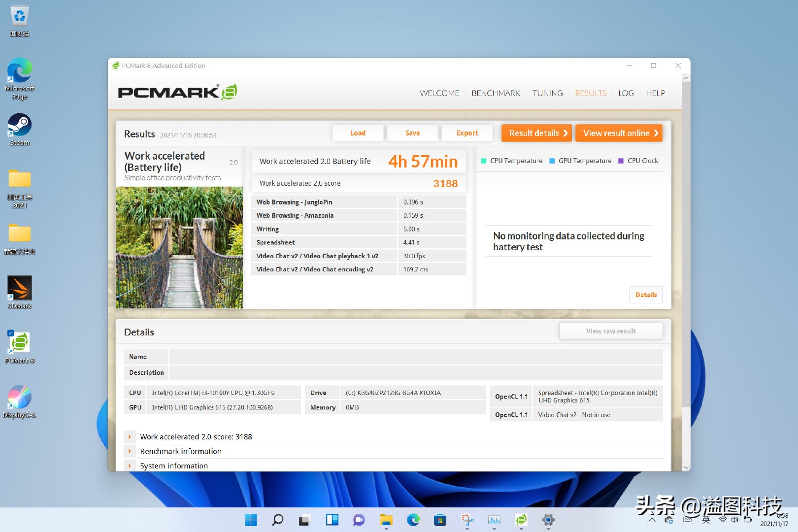Click the Load button
Image resolution: width=798 pixels, height=532 pixels.
coord(358,133)
